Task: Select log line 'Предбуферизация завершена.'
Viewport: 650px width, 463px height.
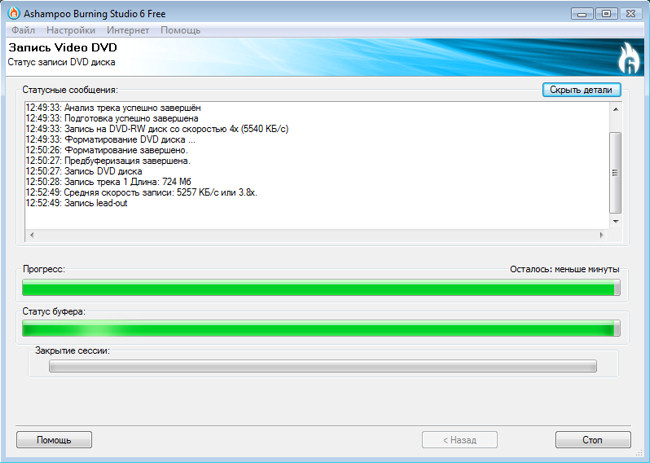Action: (108, 161)
